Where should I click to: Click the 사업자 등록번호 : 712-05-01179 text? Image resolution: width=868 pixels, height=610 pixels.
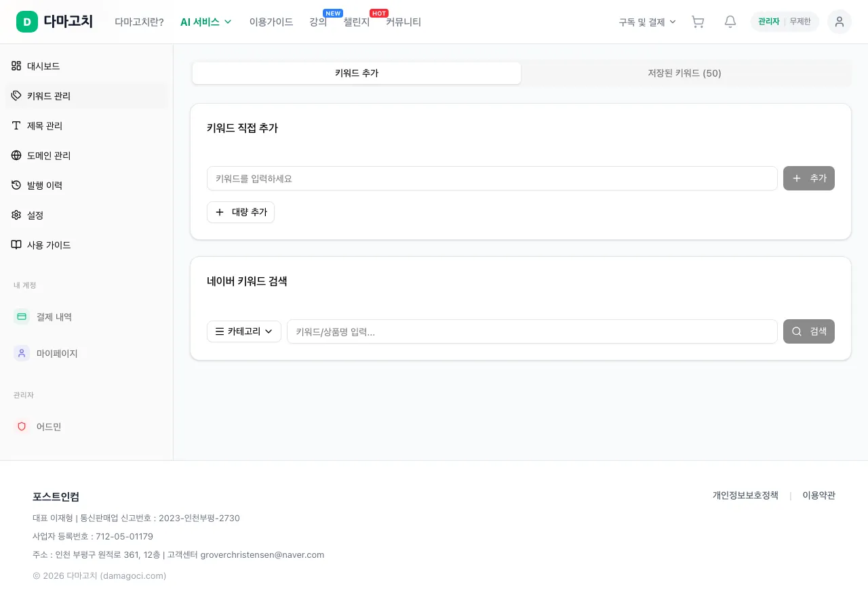click(x=93, y=536)
